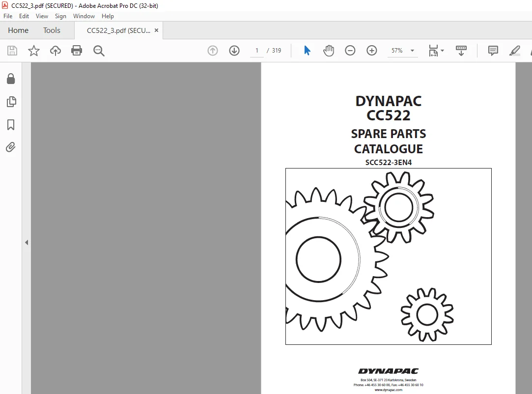Add the file to starred favorites
The height and width of the screenshot is (394, 532).
[x=33, y=51]
